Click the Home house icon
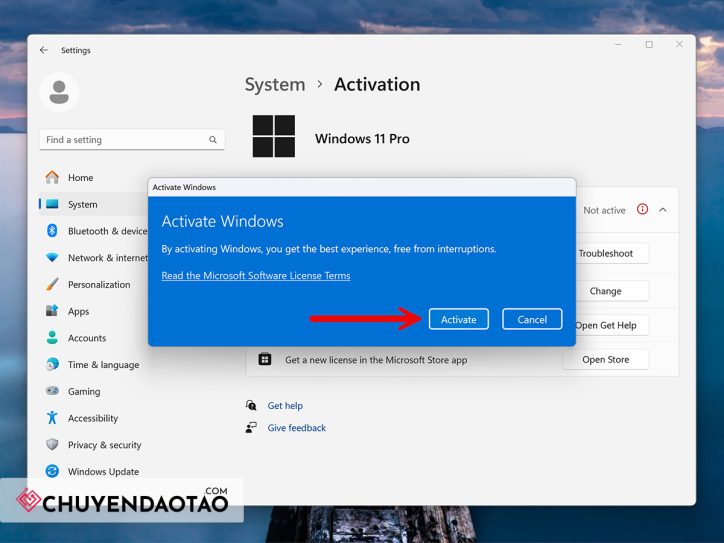Screen dimensions: 724x543 (52, 177)
